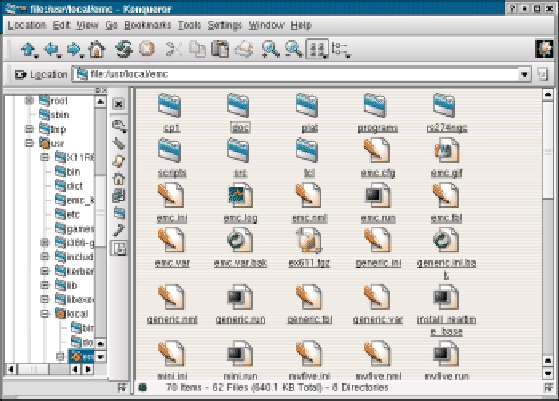Image resolution: width=559 pixels, height=401 pixels.
Task: Open the rs274ngc folder icon
Action: click(x=444, y=106)
